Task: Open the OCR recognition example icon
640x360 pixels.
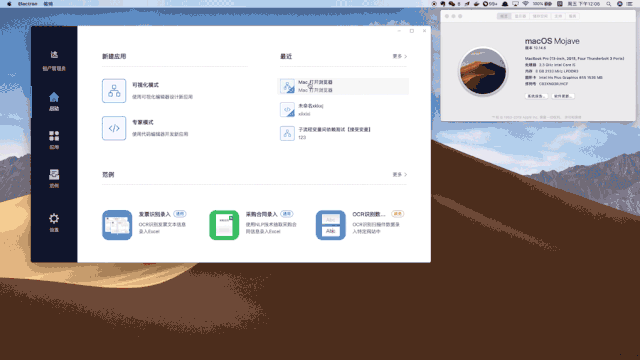Action: tap(331, 225)
